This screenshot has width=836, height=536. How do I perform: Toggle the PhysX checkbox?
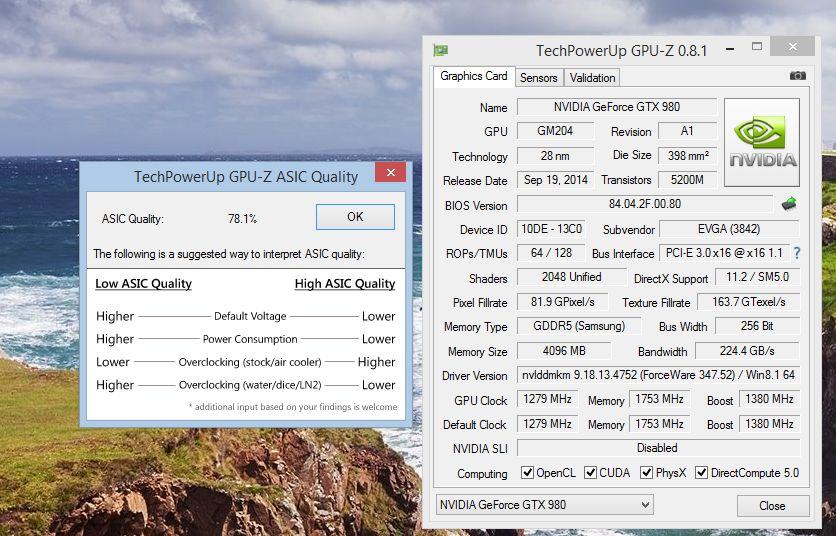[646, 473]
